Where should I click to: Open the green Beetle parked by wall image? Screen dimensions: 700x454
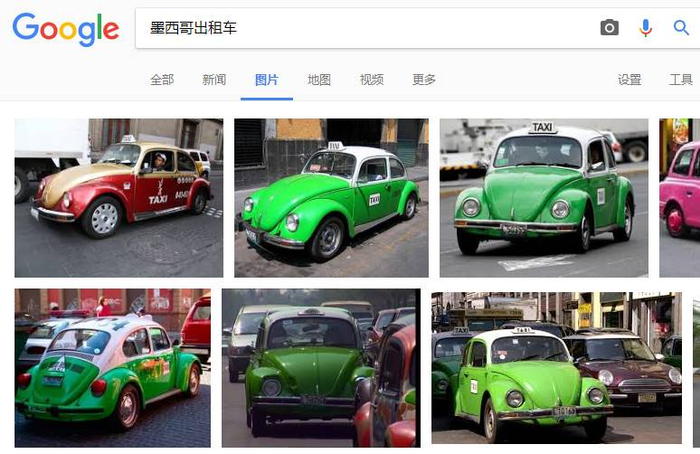coord(331,198)
